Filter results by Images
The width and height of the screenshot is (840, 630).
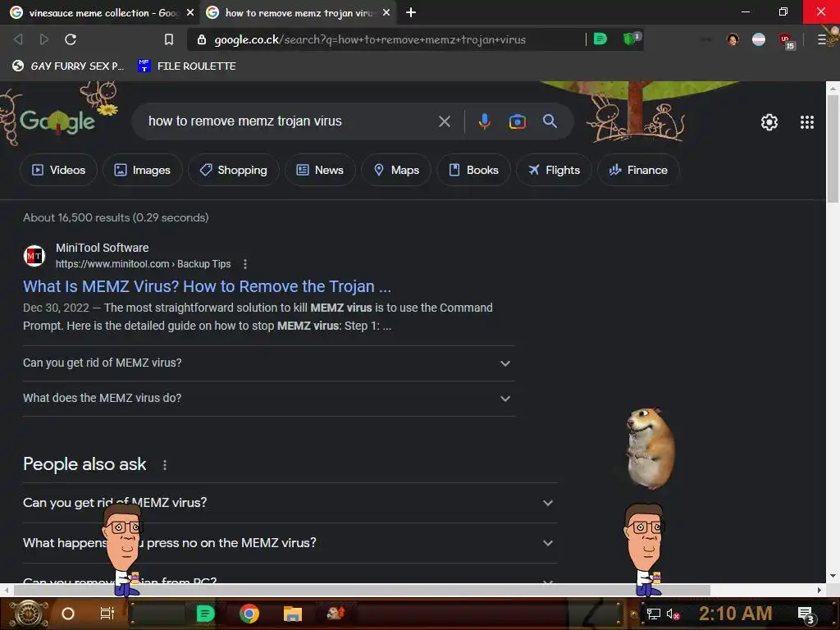(x=142, y=171)
